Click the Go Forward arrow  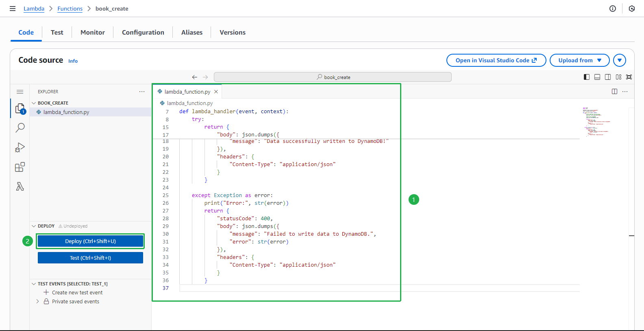click(x=205, y=77)
